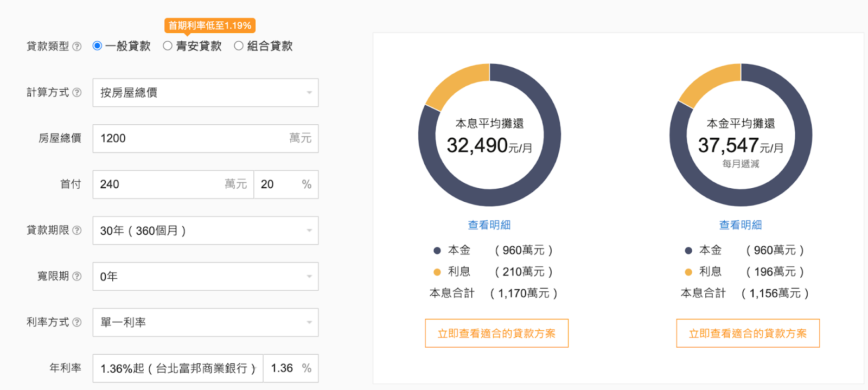Click help icon next to 貸款類型
868x390 pixels.
coord(77,46)
